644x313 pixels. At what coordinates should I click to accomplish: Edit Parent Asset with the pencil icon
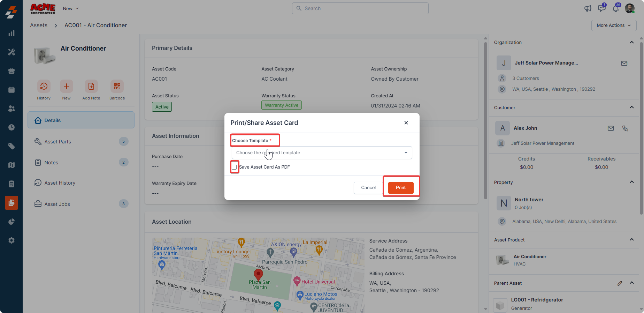click(620, 283)
